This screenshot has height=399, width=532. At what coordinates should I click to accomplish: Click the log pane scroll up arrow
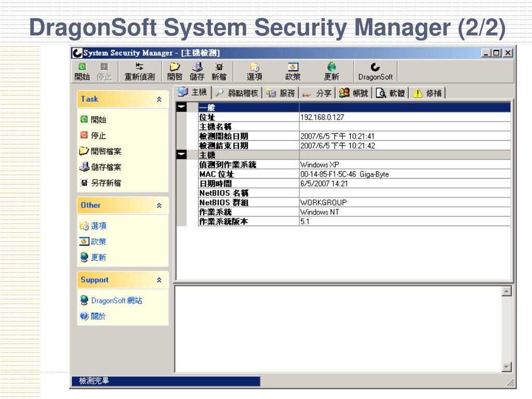pos(506,291)
